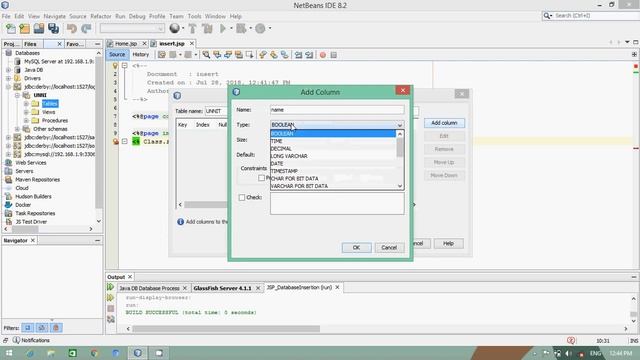
Task: Click the Toggle Rectangular Selection icon
Action: pos(249,55)
